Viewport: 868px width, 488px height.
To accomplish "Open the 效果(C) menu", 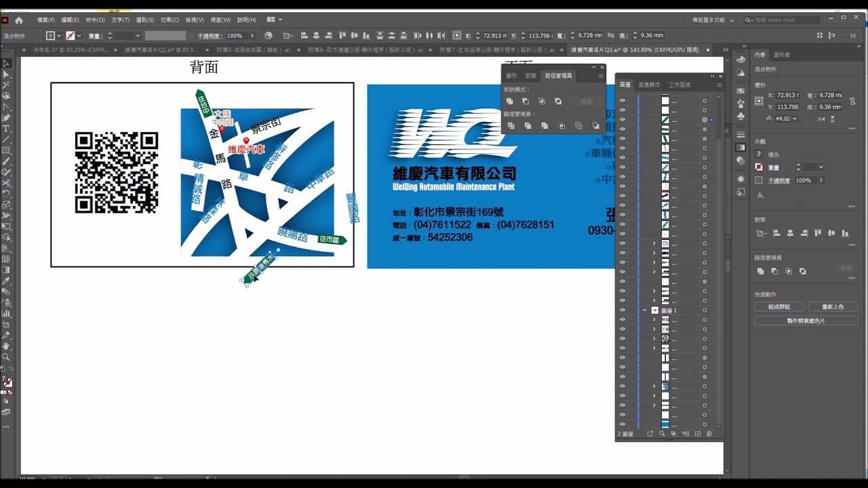I will [170, 20].
